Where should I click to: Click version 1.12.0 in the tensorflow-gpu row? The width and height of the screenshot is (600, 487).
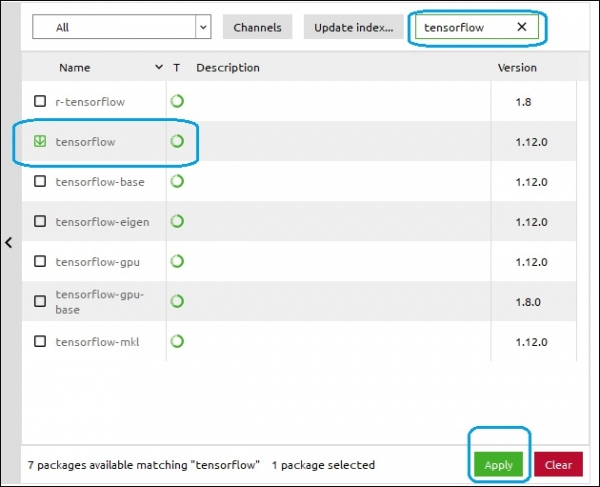click(531, 262)
